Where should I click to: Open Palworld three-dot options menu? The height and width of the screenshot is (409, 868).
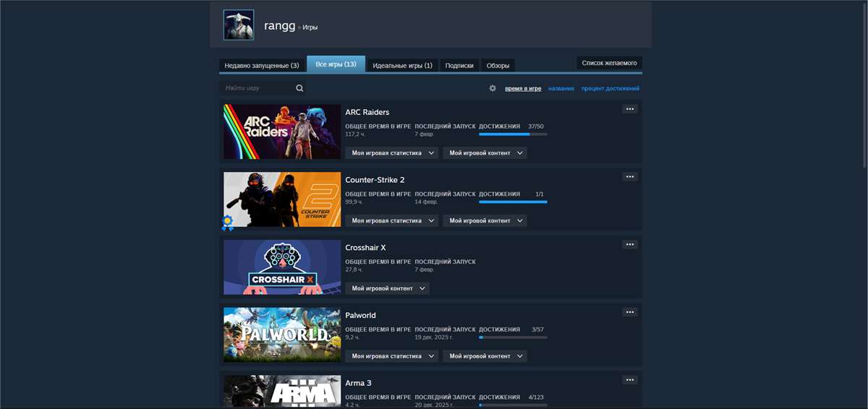click(x=630, y=312)
